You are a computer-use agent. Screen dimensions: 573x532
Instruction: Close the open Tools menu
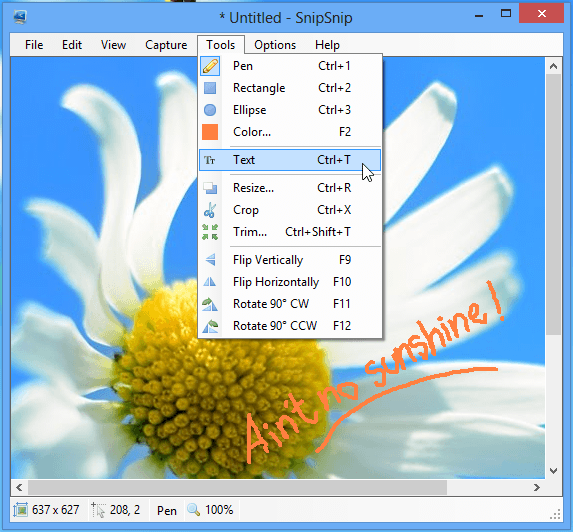221,45
